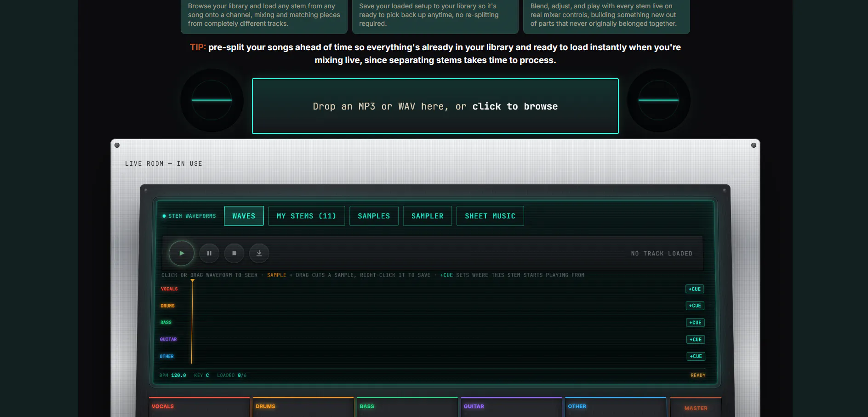Add a cue on the OTHER stem

point(696,356)
